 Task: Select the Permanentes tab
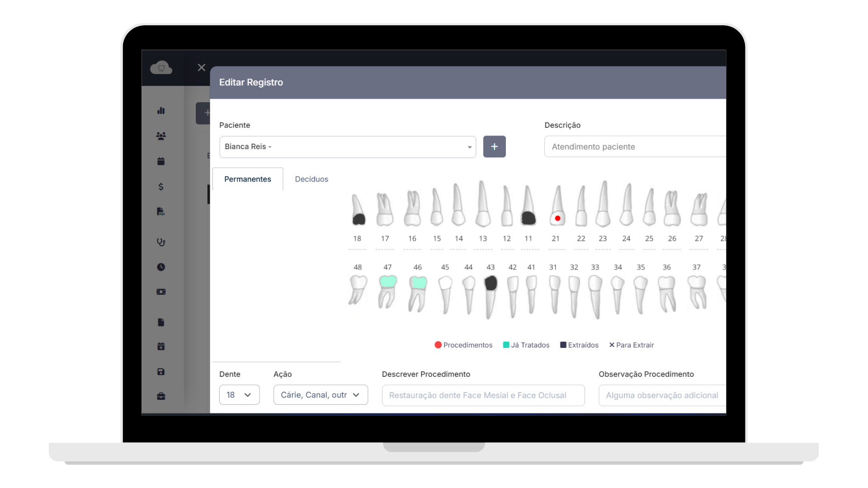coord(248,179)
